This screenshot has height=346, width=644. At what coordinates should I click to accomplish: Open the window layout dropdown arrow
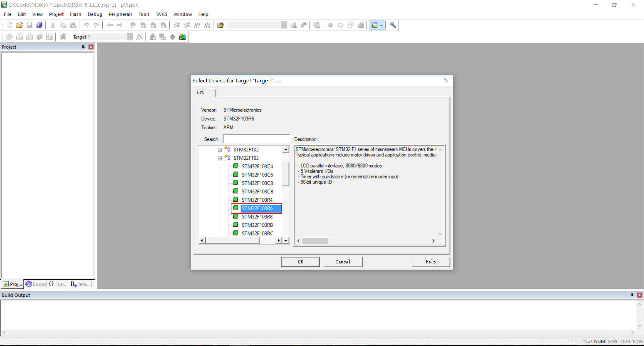[381, 25]
